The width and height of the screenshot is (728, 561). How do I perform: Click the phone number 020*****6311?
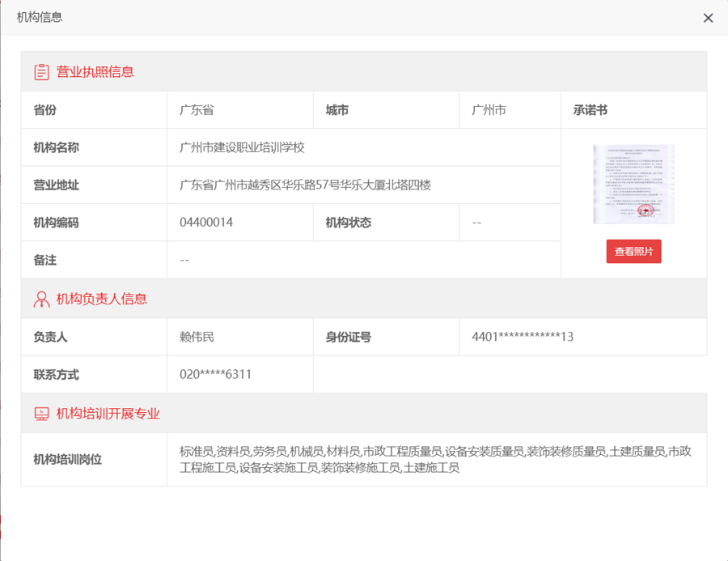pyautogui.click(x=215, y=374)
